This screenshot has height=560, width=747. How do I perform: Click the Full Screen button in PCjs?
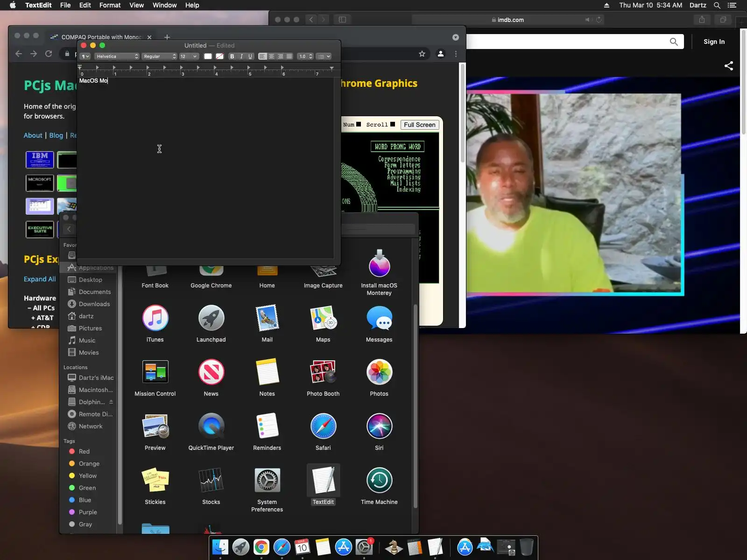(419, 125)
